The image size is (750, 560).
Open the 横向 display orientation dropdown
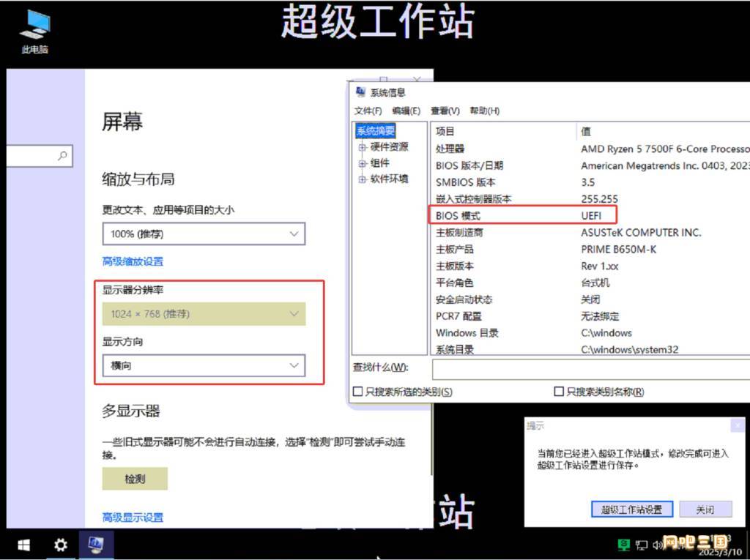click(204, 365)
